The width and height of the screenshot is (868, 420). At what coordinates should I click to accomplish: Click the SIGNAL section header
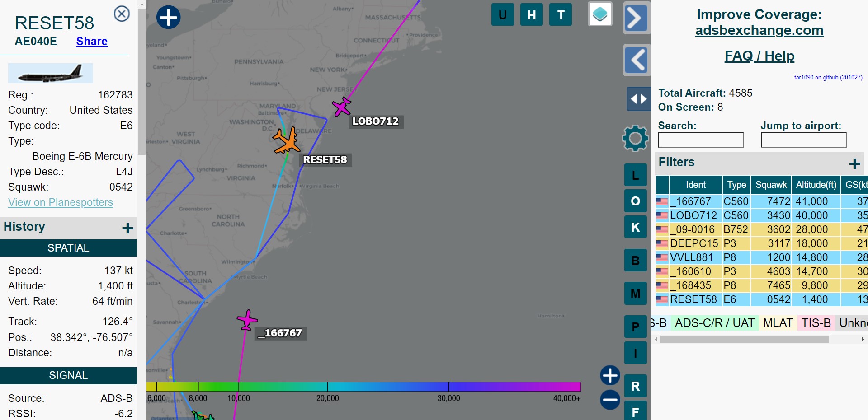68,375
